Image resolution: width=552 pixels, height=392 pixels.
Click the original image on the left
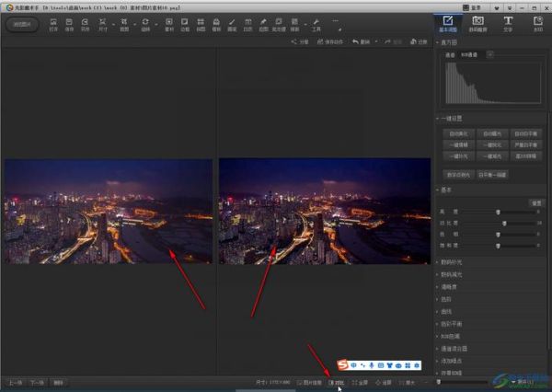pos(108,211)
